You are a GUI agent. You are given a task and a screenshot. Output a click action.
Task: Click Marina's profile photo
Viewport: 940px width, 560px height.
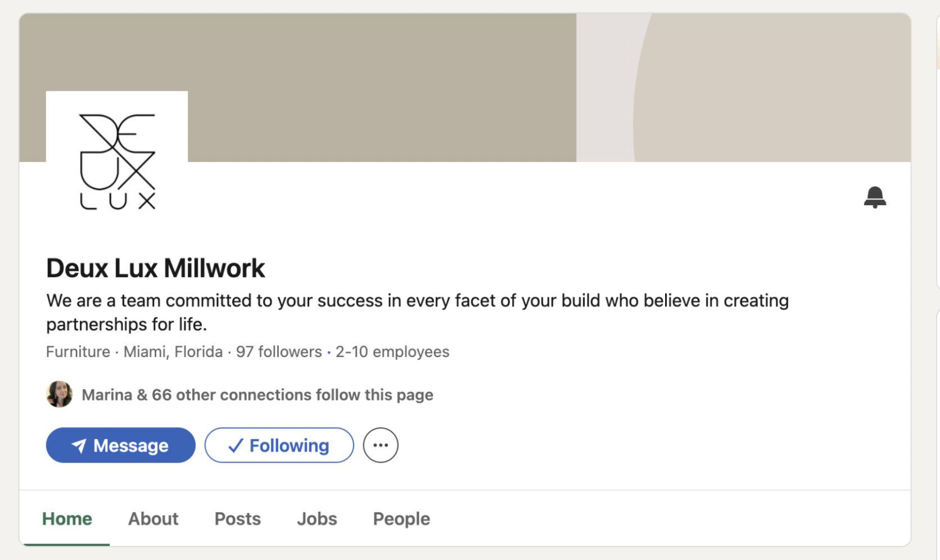click(59, 394)
